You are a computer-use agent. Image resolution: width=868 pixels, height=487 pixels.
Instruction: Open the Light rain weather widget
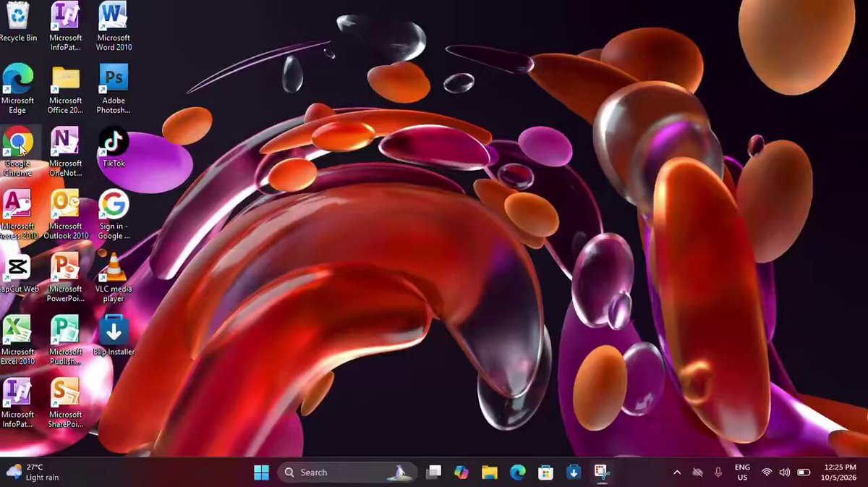tap(33, 473)
